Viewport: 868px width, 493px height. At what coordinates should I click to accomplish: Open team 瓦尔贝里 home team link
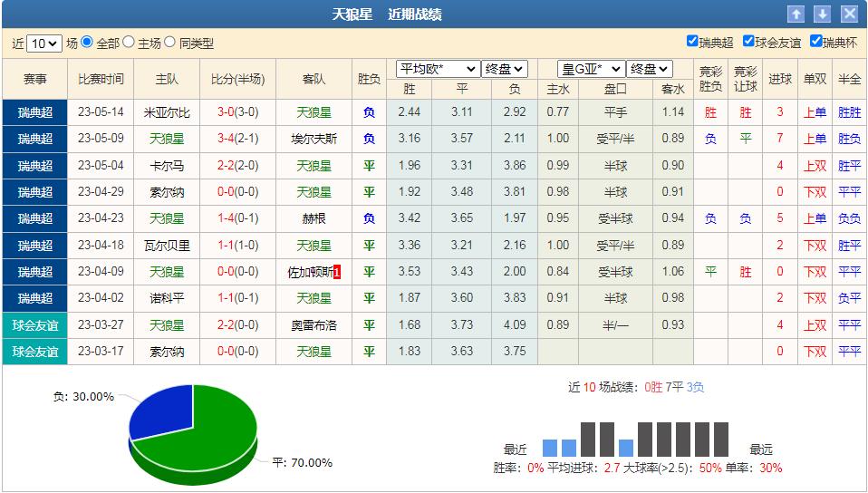coord(167,246)
